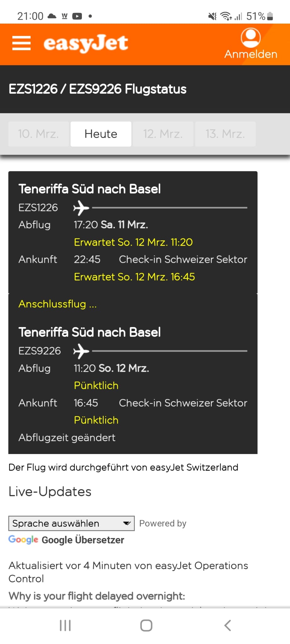The image size is (290, 644).
Task: Tap the Live-Updates heading
Action: 50,491
